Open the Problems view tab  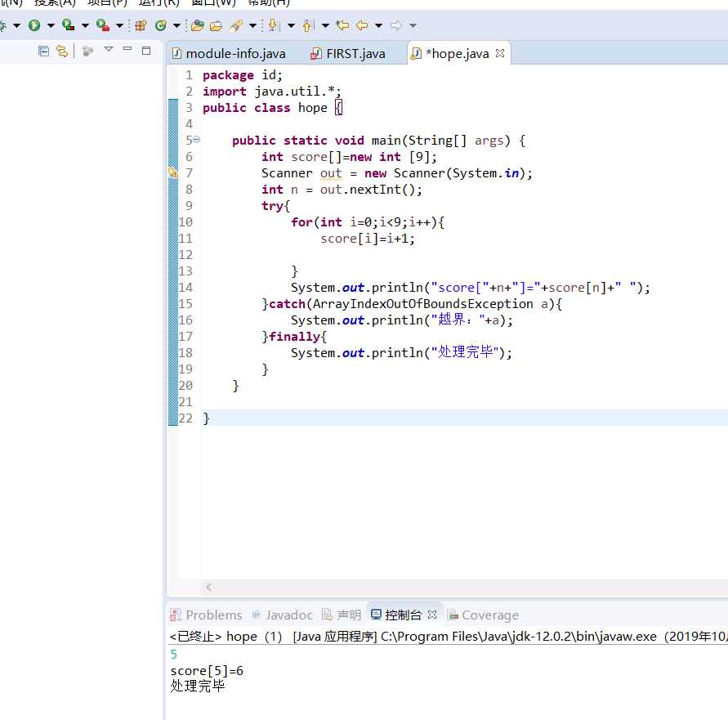(x=206, y=615)
